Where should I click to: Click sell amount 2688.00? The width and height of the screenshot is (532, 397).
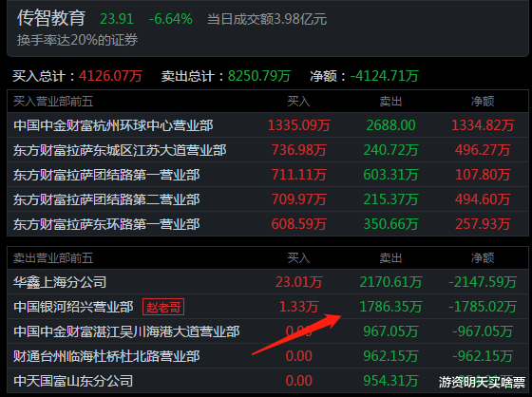tap(390, 125)
